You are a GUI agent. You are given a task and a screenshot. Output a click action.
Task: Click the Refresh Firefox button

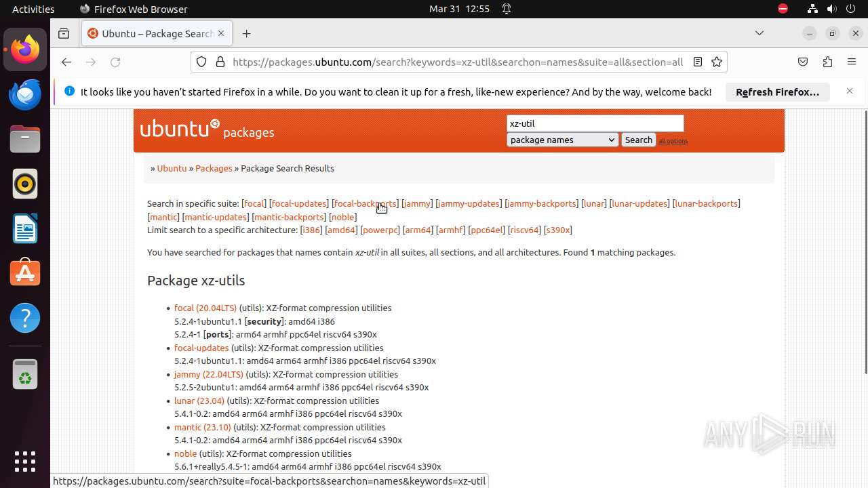pyautogui.click(x=778, y=91)
